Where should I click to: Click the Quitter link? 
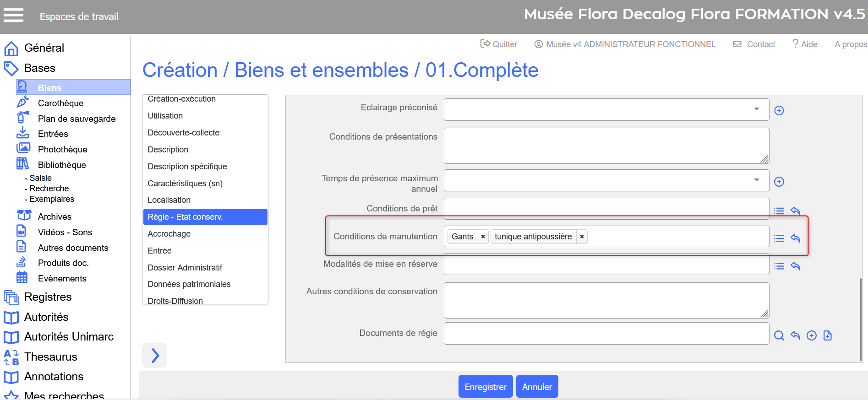coord(499,44)
